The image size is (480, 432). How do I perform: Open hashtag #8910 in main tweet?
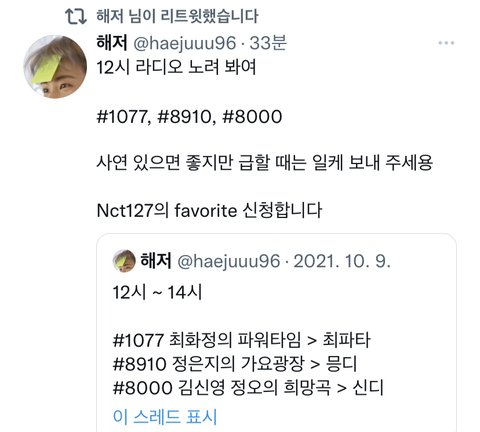[x=185, y=116]
